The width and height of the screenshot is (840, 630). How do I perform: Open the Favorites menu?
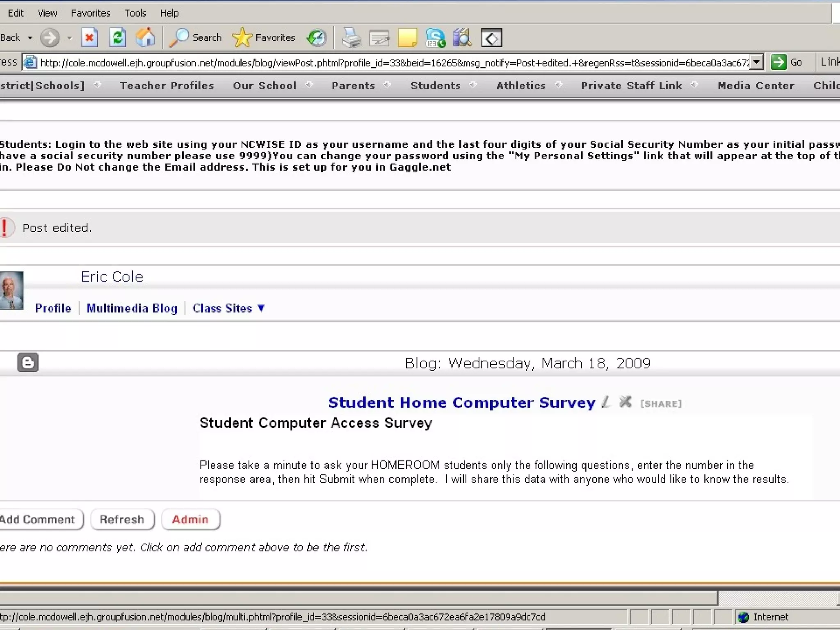click(90, 13)
